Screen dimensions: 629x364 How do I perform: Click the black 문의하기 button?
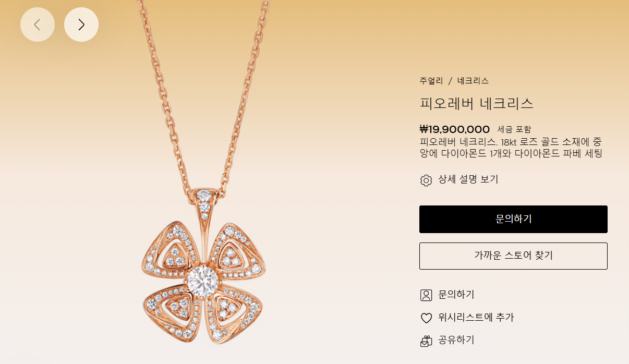513,219
